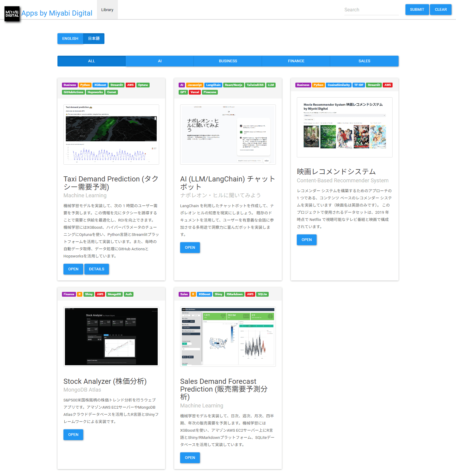Filter apps by AI category
Image resolution: width=456 pixels, height=476 pixels.
(x=159, y=61)
